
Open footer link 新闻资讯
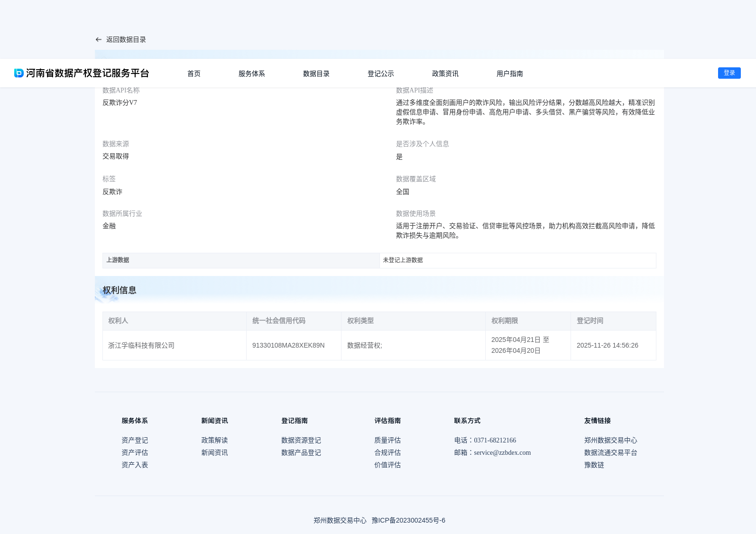point(214,453)
